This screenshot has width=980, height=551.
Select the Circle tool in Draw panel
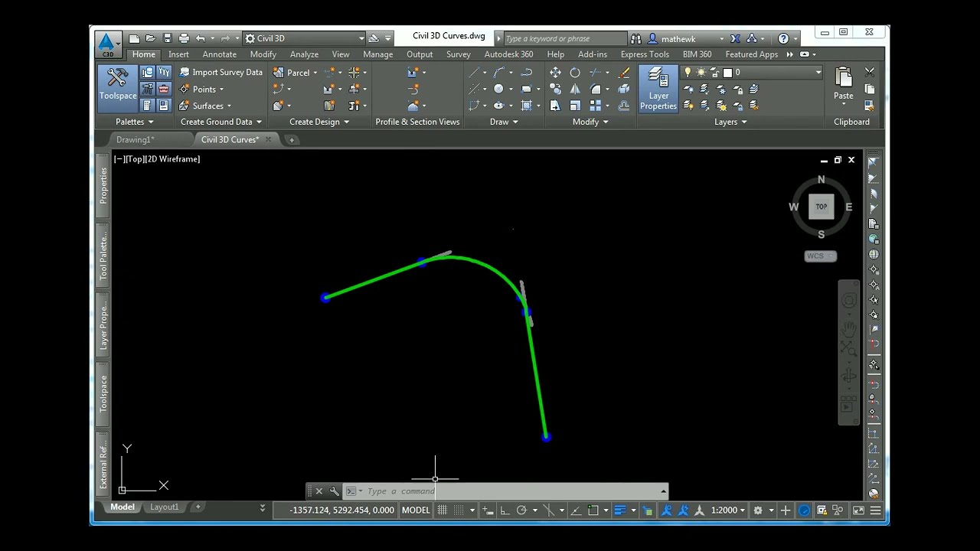coord(498,89)
